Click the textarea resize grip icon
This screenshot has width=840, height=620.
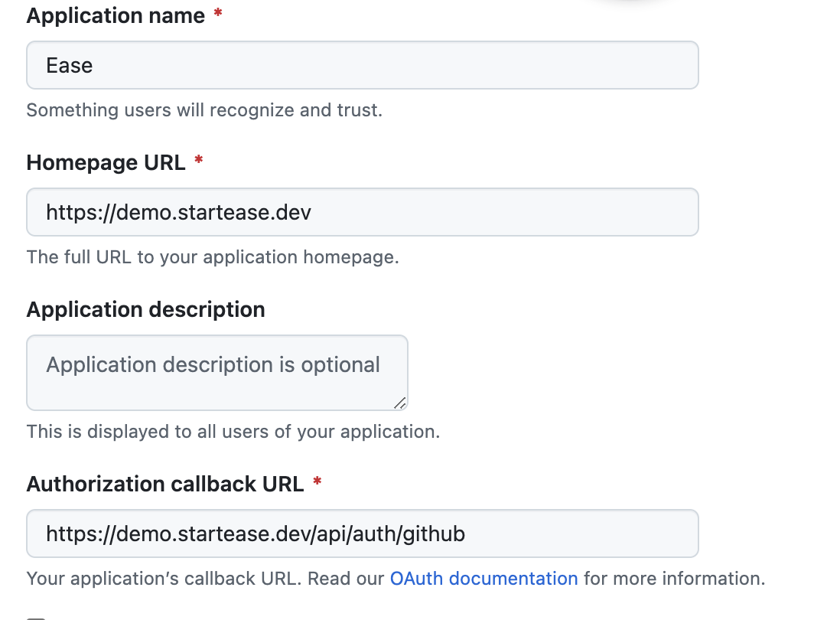click(x=401, y=401)
